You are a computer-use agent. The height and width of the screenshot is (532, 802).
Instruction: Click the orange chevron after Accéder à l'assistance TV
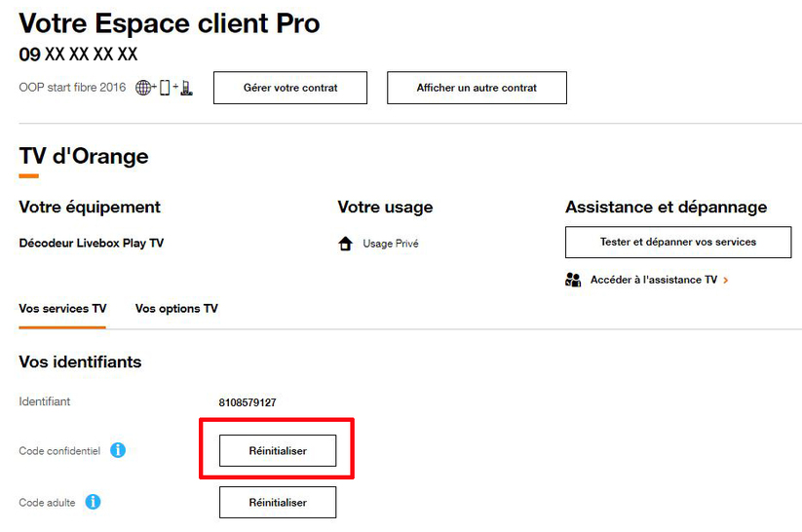725,280
